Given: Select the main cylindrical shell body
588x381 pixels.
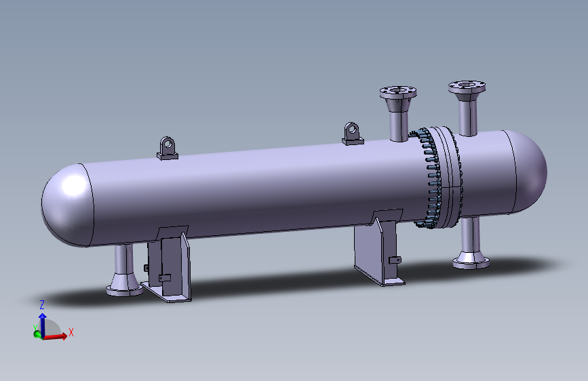Looking at the screenshot, I should point(259,191).
